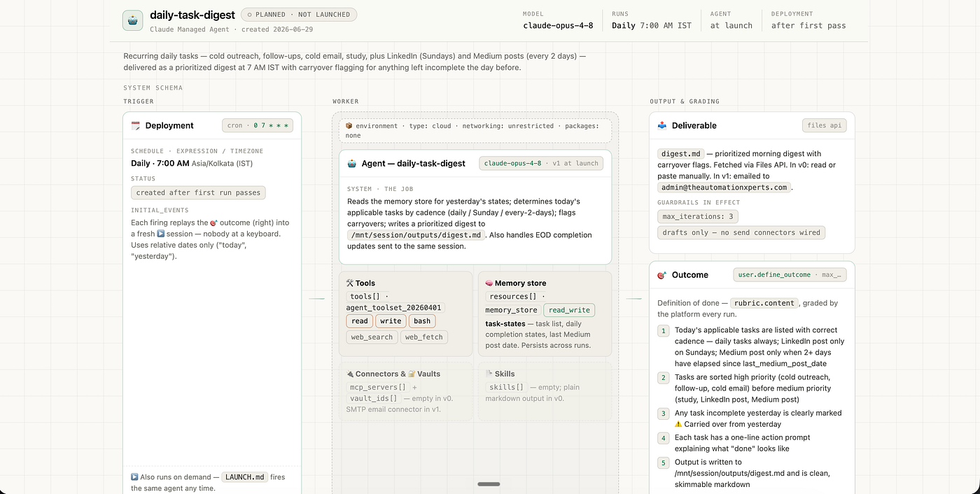The height and width of the screenshot is (494, 980).
Task: Select the web_fetch tool chip
Action: pos(423,337)
